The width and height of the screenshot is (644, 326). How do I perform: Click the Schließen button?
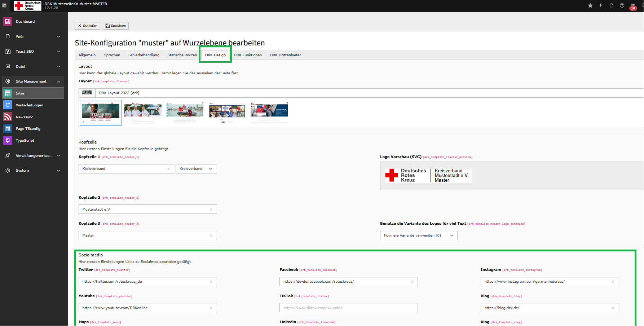coord(88,26)
